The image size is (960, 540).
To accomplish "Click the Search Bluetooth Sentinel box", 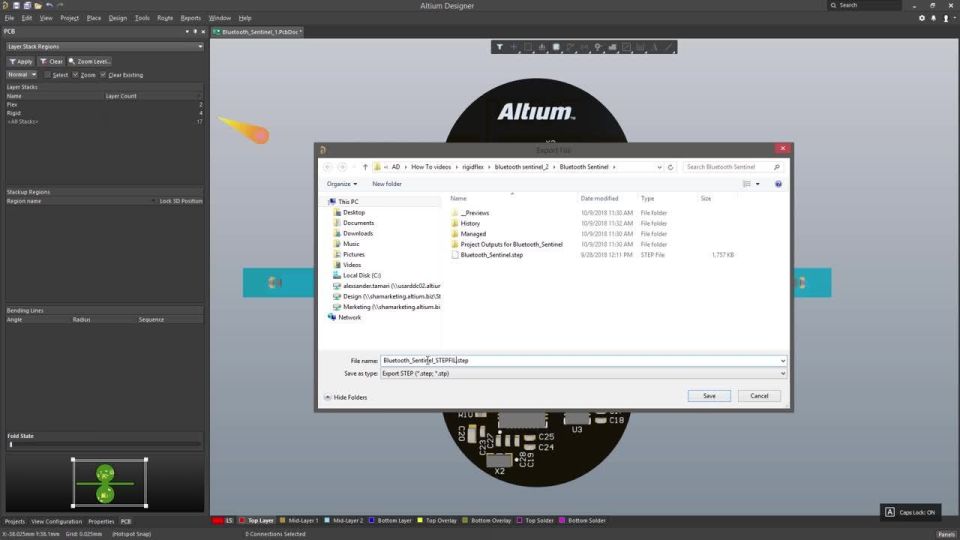I will (732, 167).
